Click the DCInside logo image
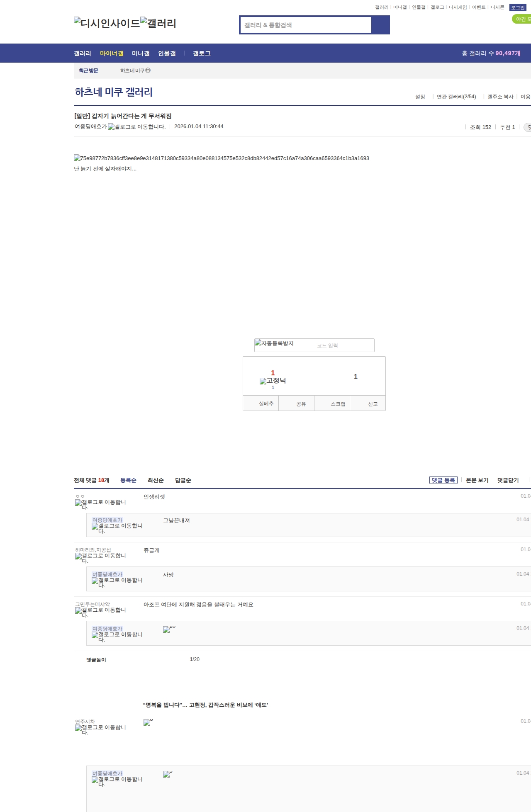Screen dimensions: 531x812 point(107,23)
